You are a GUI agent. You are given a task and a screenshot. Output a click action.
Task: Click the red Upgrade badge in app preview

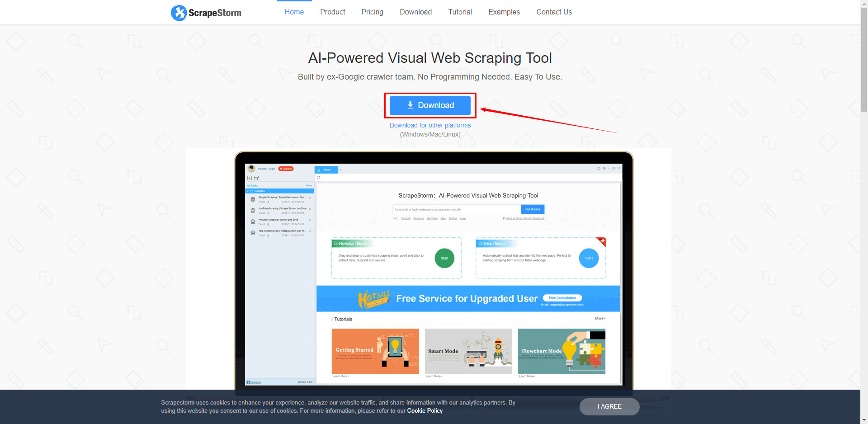tap(286, 169)
